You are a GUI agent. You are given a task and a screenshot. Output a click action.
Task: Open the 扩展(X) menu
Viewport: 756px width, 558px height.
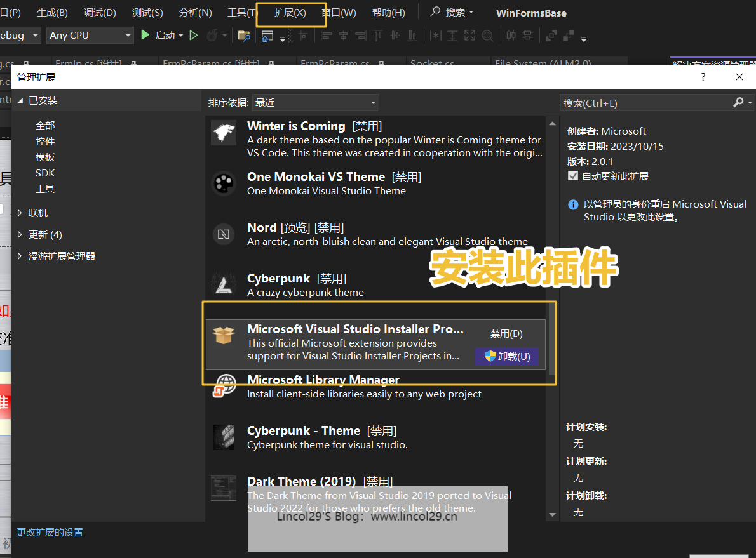290,12
